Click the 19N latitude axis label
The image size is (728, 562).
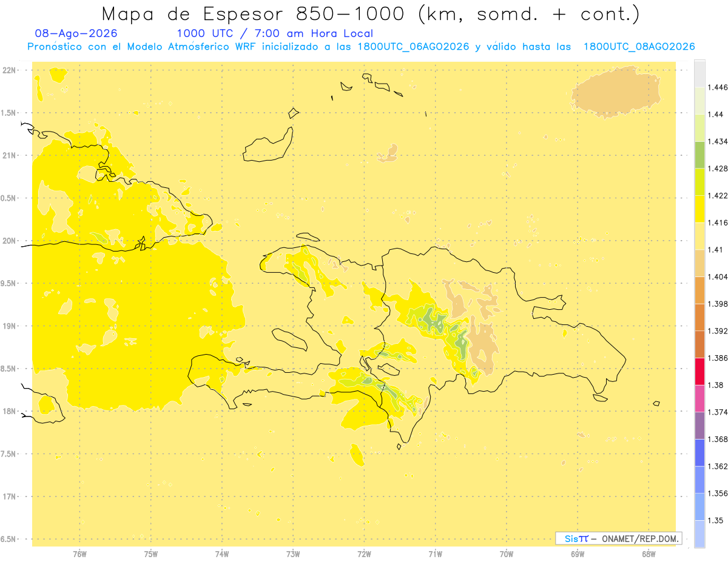tap(10, 326)
